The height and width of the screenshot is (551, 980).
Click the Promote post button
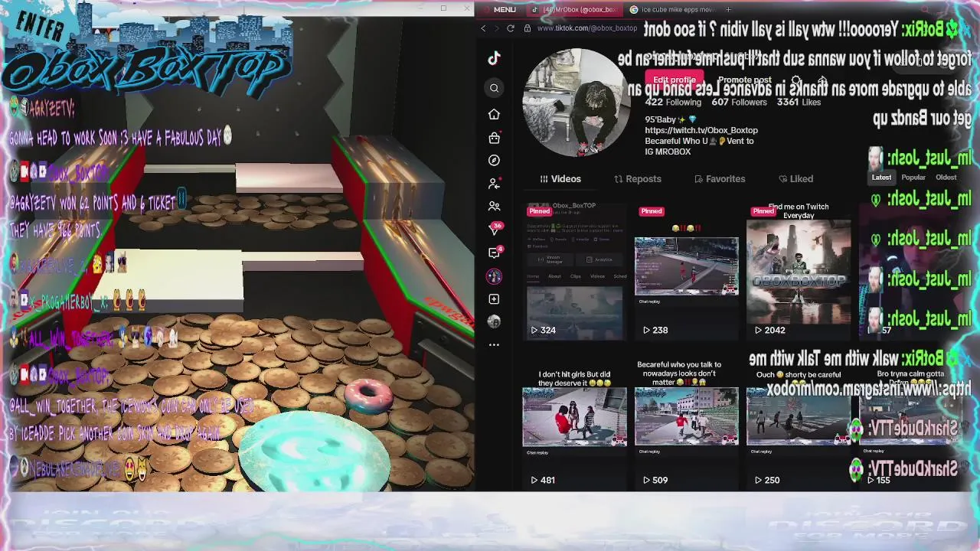point(744,80)
